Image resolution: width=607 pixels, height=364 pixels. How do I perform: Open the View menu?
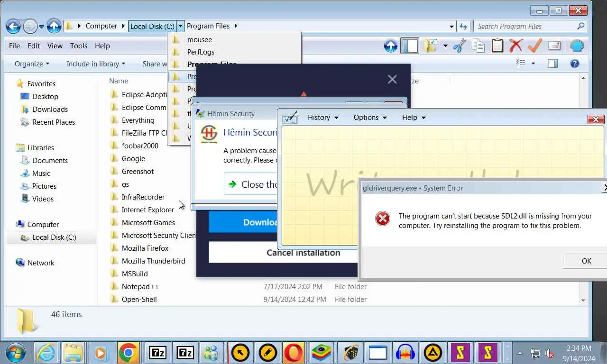click(55, 46)
